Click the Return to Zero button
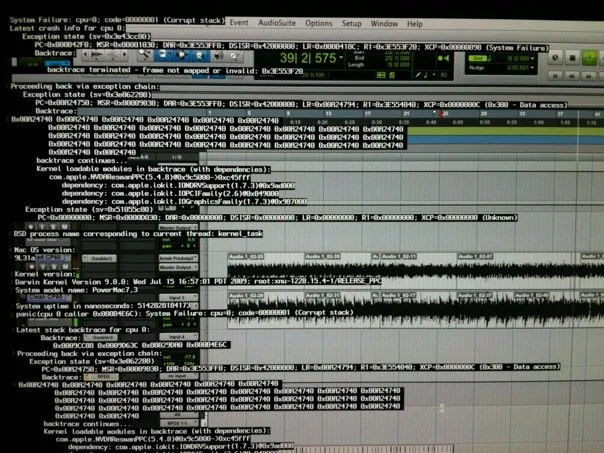Screen dimensions: 604x453 555,76
